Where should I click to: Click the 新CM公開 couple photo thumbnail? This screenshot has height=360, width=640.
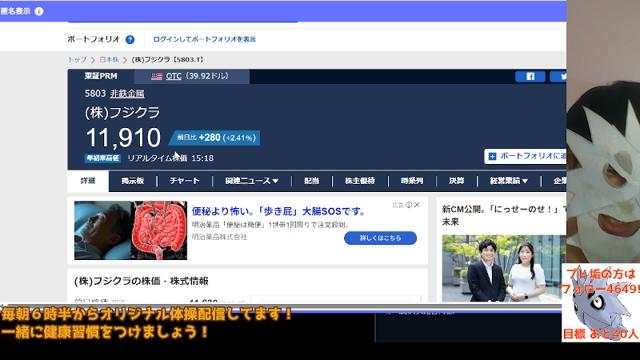tap(504, 268)
